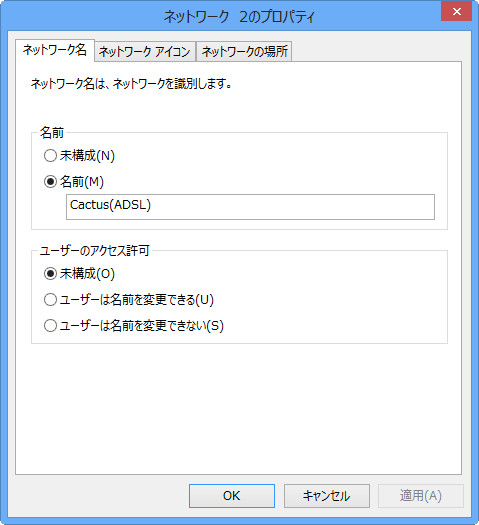Click the 名前(M) label text

click(82, 182)
